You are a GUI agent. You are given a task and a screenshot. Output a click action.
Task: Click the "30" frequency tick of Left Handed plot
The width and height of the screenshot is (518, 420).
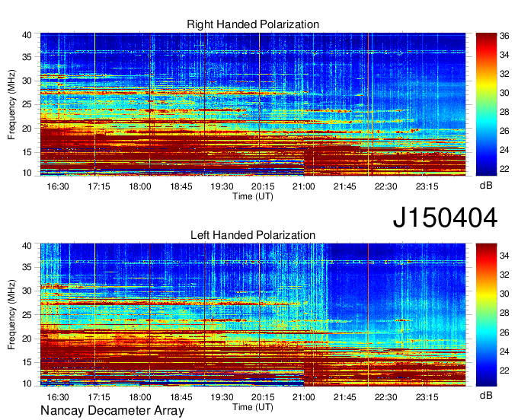pos(27,291)
